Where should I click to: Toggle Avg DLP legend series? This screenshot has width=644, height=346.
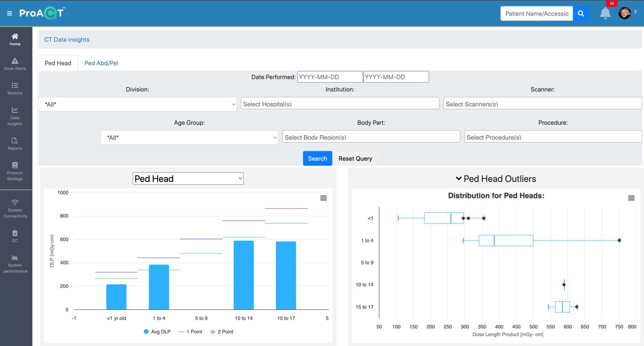pyautogui.click(x=157, y=332)
